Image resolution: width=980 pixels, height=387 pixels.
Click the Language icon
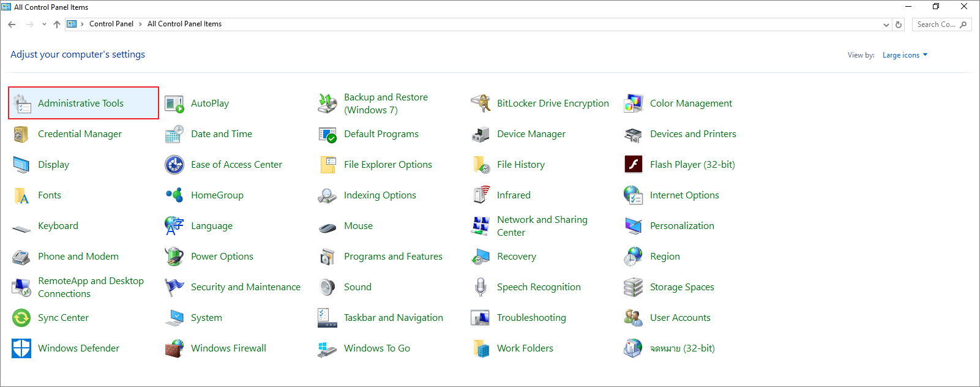point(174,226)
